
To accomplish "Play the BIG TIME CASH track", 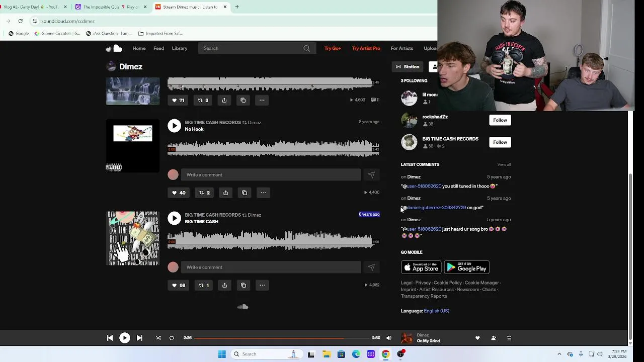I will coord(174,218).
